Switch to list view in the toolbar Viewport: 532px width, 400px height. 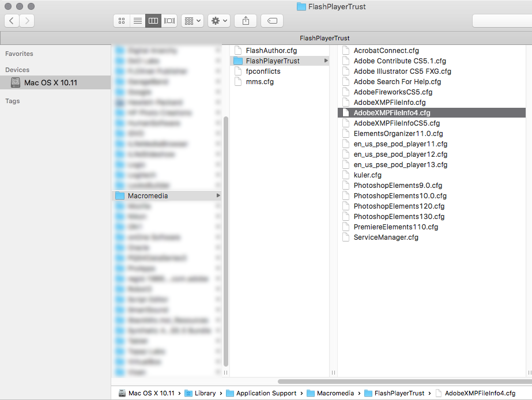point(137,20)
